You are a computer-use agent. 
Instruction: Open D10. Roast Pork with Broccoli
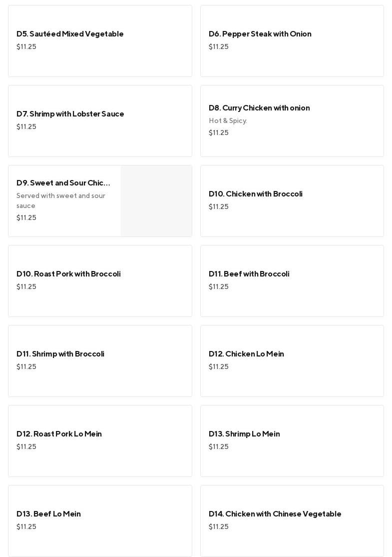(68, 274)
